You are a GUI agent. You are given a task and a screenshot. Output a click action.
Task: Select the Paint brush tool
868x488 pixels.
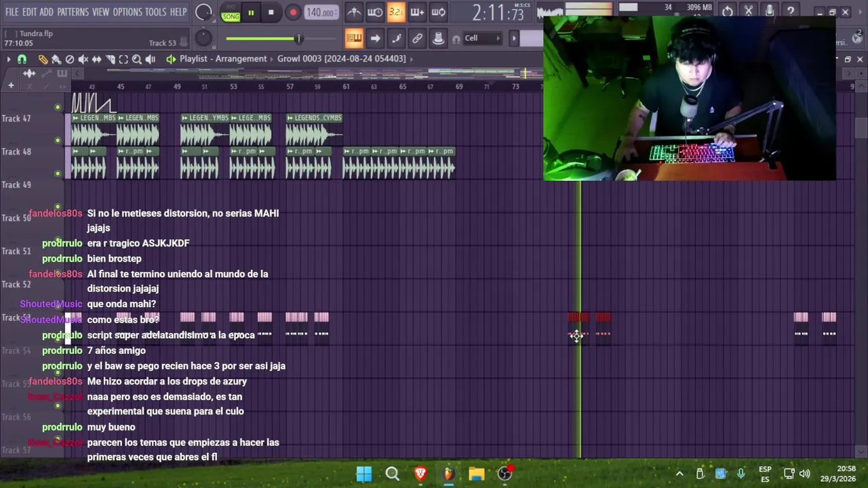(x=56, y=59)
